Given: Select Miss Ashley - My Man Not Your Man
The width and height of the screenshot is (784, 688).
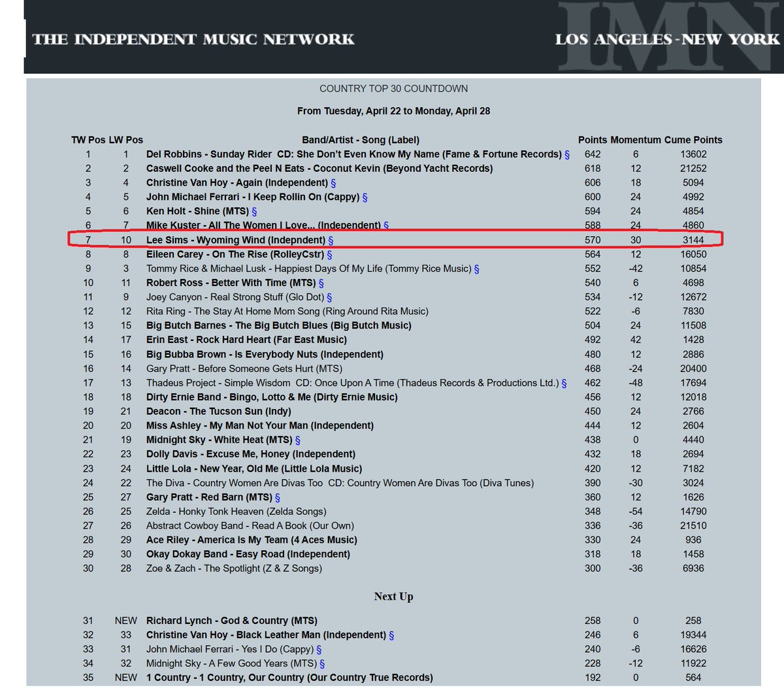Looking at the screenshot, I should click(x=260, y=426).
